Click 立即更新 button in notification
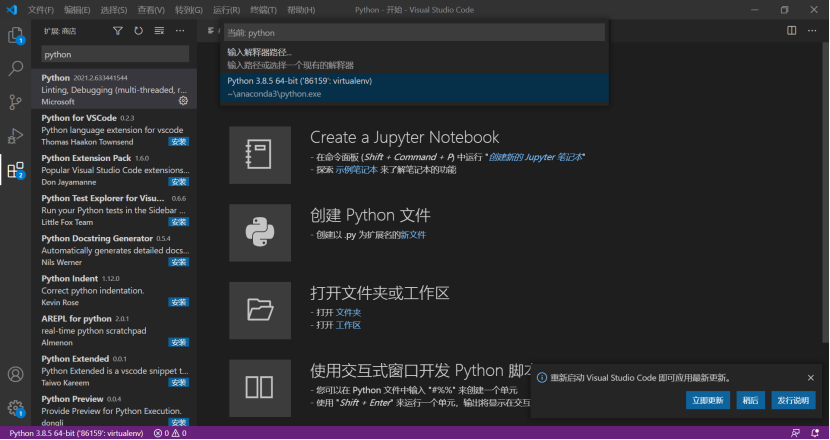The height and width of the screenshot is (440, 830). click(x=708, y=400)
